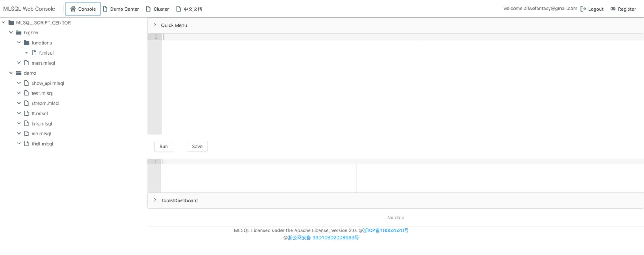Click the file icon of test.mlsql
The image size is (644, 255).
[27, 93]
